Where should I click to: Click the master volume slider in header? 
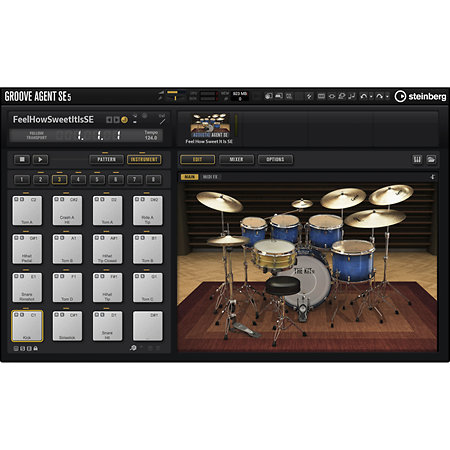(x=176, y=92)
